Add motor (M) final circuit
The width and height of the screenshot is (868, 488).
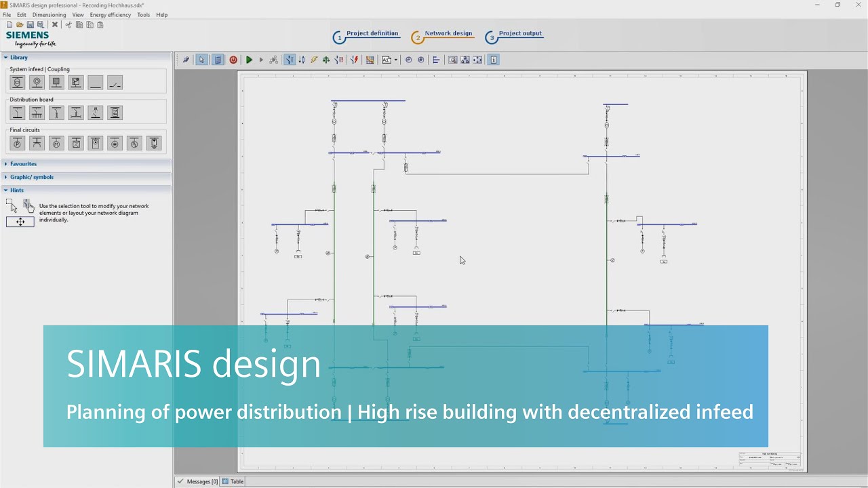tap(56, 143)
